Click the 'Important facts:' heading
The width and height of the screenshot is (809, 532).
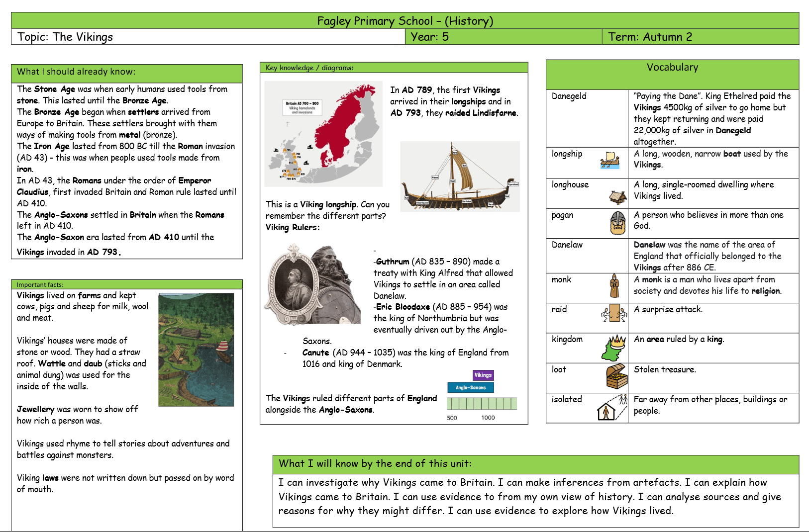tap(40, 285)
